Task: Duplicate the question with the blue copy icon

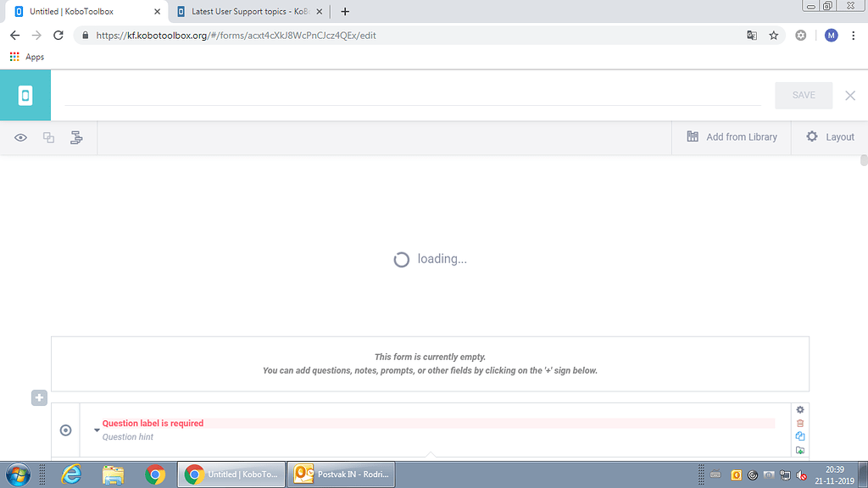Action: (799, 436)
